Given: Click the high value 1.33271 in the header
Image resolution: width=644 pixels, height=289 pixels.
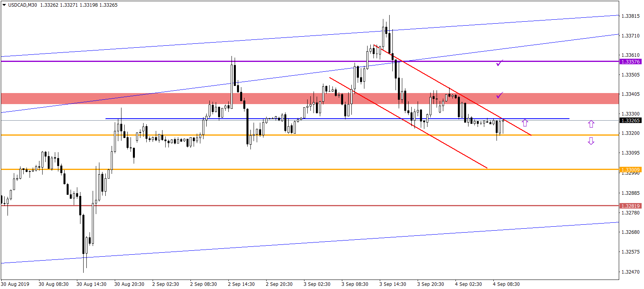Looking at the screenshot, I should coord(69,5).
